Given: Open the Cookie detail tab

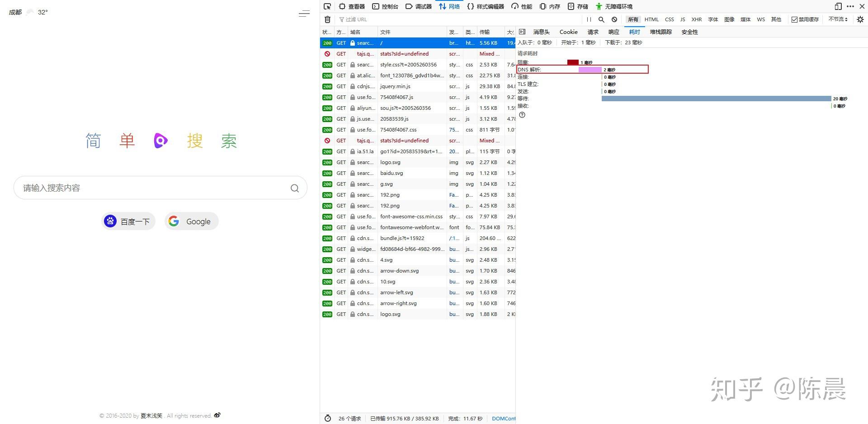Looking at the screenshot, I should pos(568,32).
